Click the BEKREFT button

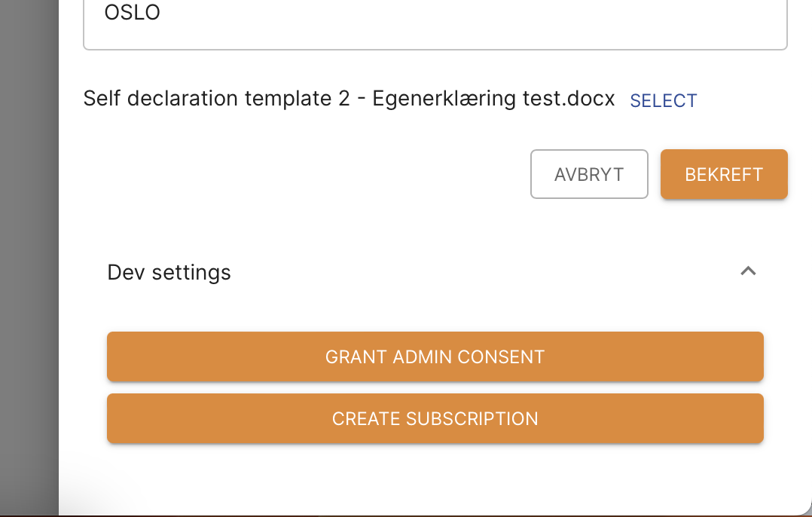pos(724,174)
